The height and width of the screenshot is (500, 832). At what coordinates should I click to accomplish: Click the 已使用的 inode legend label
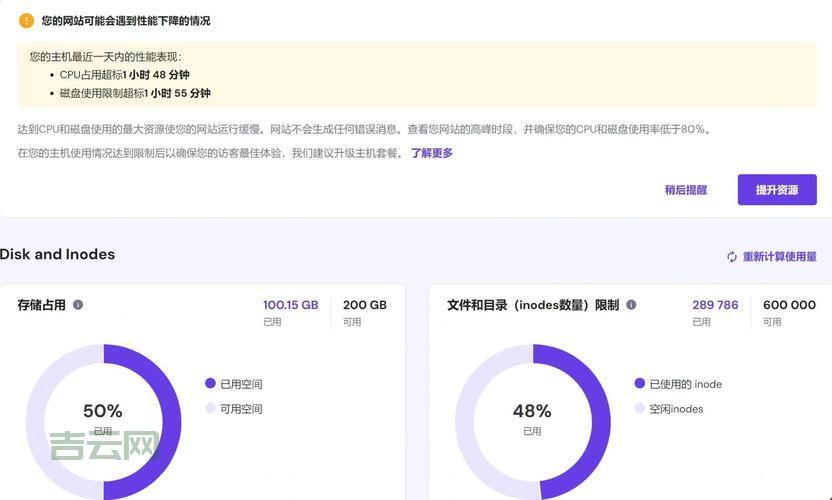point(686,384)
